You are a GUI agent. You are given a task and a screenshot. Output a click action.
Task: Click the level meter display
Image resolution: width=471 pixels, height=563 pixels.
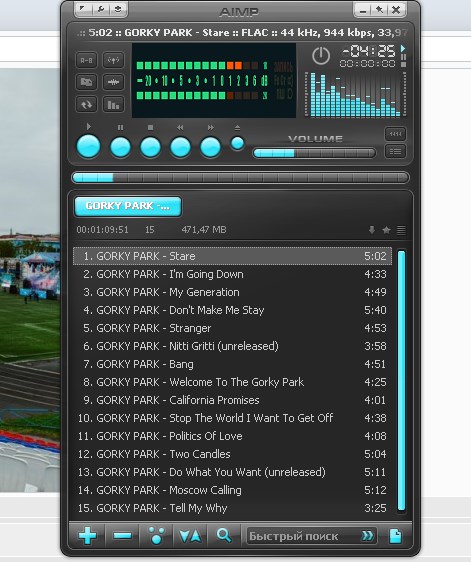pos(214,80)
